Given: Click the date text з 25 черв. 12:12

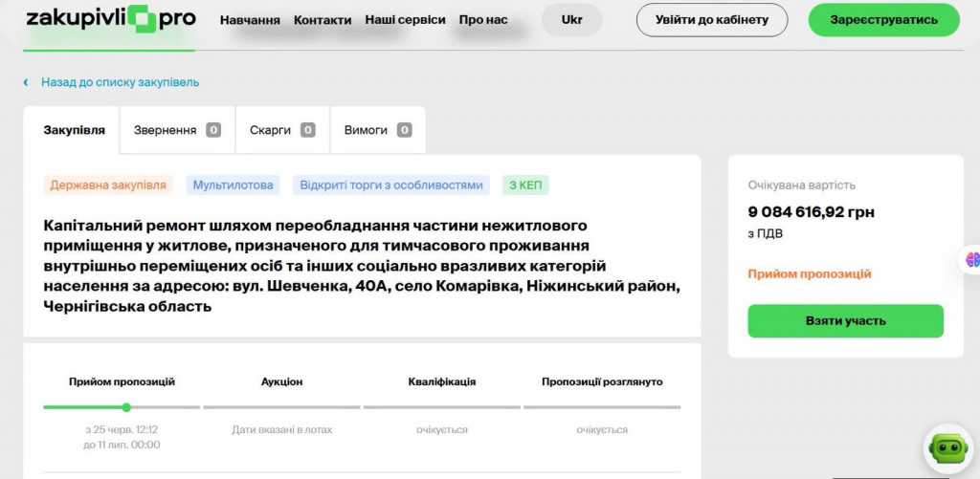Looking at the screenshot, I should coord(122,429).
